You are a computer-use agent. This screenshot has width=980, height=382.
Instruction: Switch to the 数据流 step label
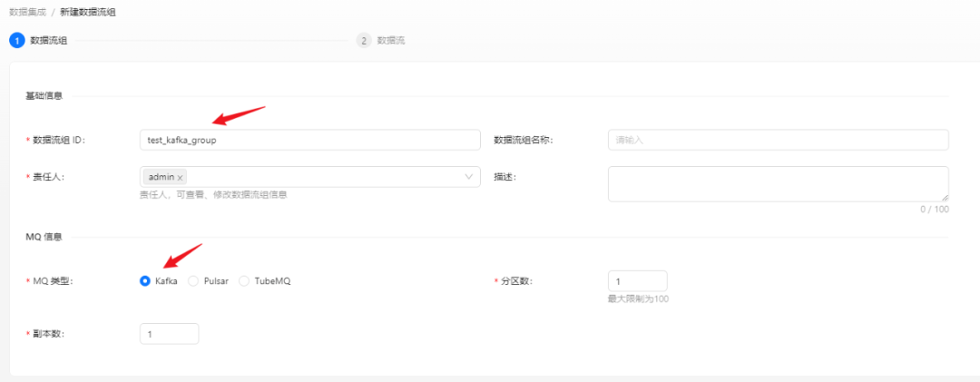[391, 41]
